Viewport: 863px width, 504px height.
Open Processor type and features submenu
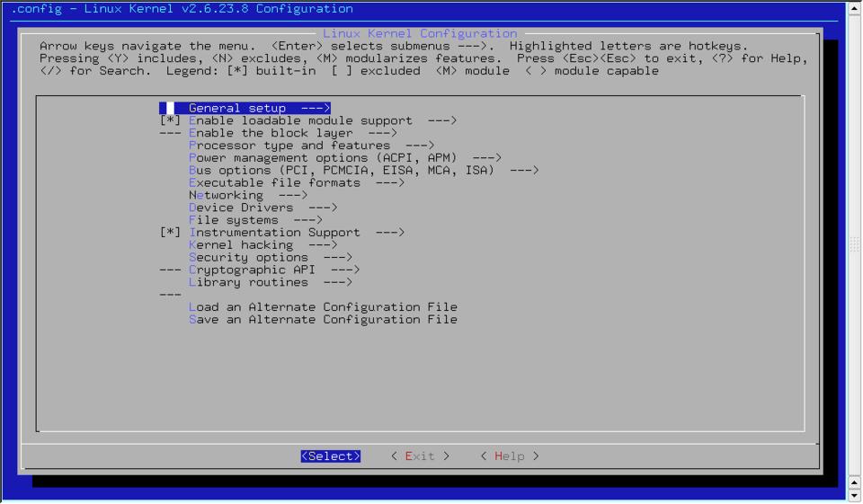click(x=312, y=146)
